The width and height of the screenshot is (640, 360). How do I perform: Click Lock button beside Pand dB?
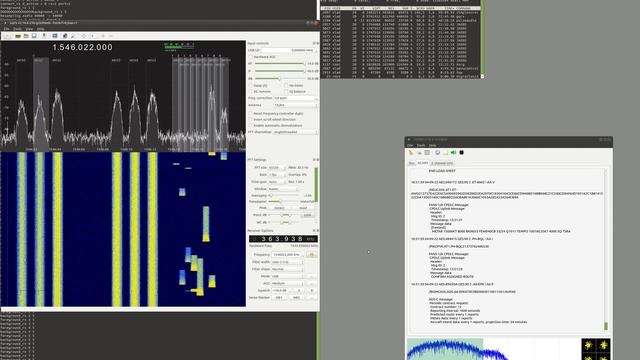click(x=308, y=215)
